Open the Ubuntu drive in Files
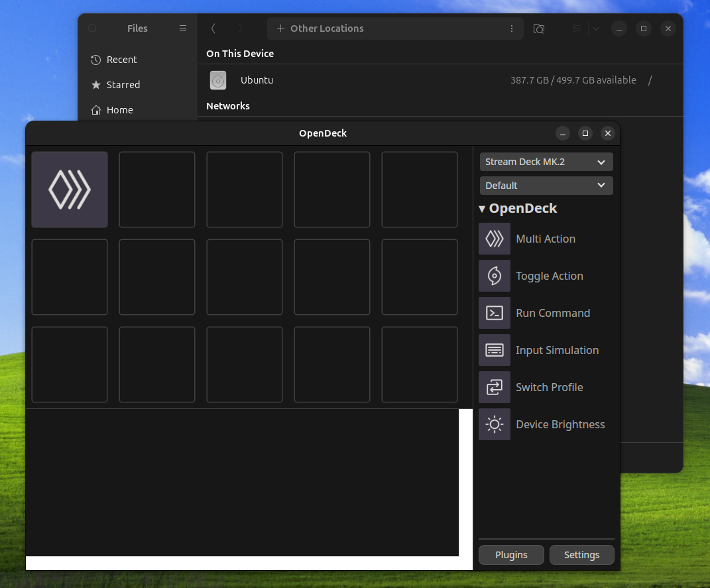Screen dimensions: 710x588 [440, 80]
